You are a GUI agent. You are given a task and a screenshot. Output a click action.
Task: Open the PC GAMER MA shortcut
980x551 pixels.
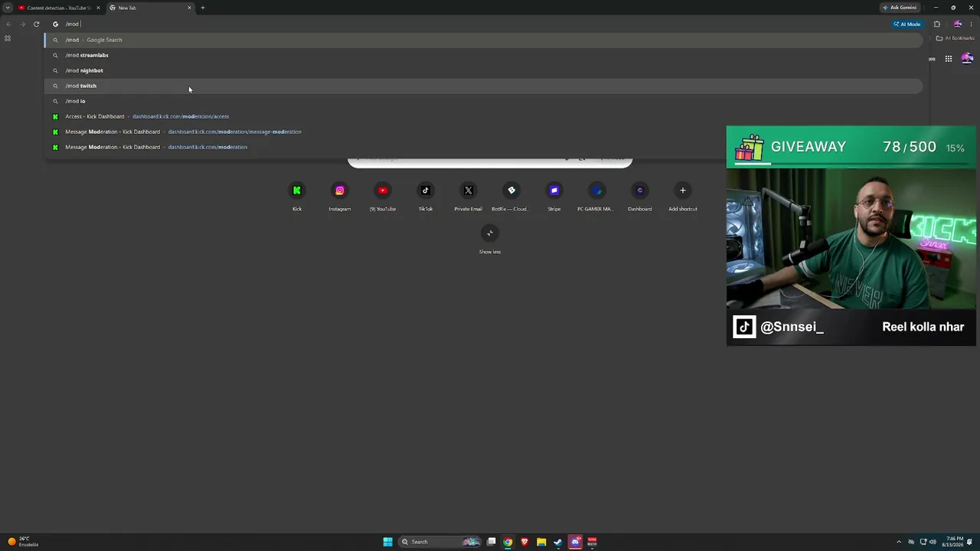(x=597, y=196)
